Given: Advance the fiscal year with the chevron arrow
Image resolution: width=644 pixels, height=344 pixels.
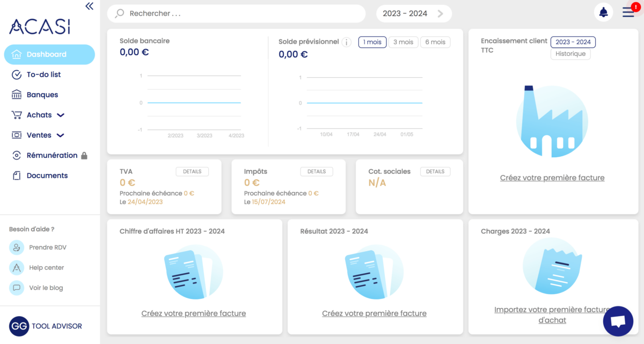Looking at the screenshot, I should tap(441, 13).
